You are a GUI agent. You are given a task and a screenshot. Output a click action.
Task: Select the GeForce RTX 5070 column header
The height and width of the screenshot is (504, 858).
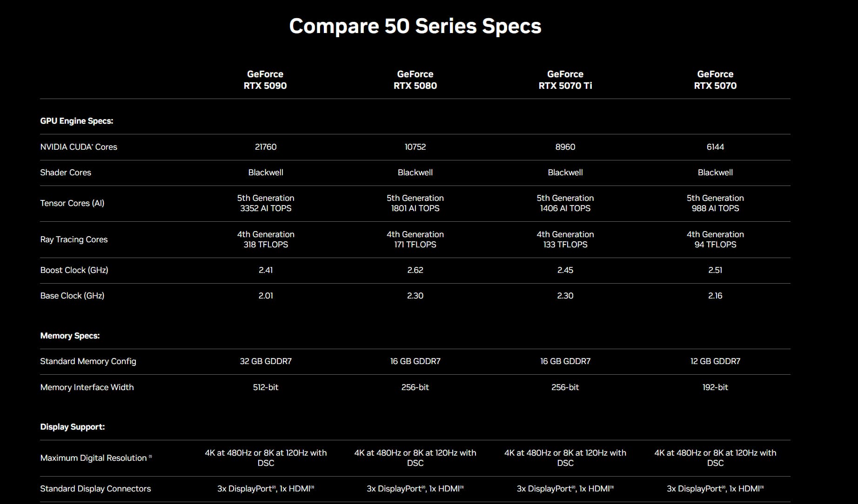click(715, 80)
